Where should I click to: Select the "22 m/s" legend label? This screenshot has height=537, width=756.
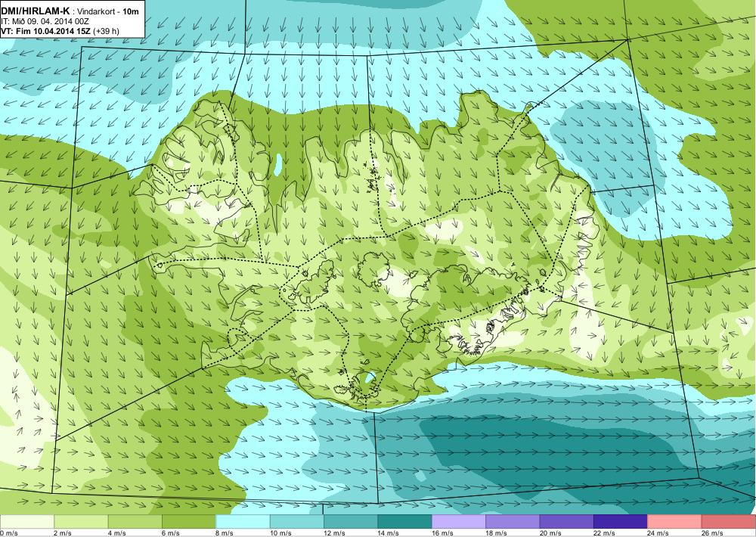point(604,533)
